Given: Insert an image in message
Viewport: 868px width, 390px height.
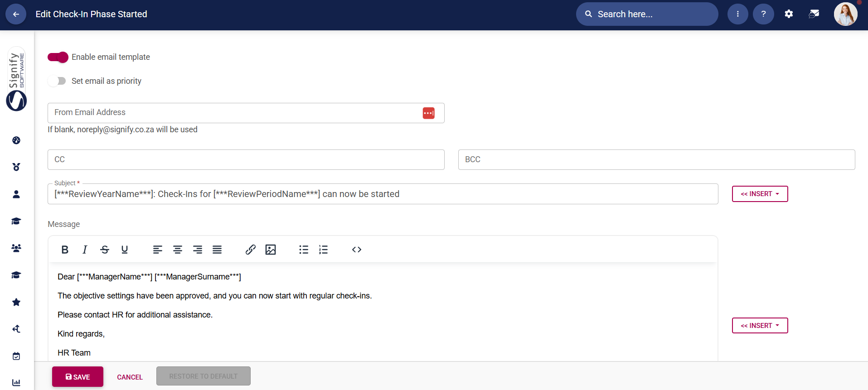Looking at the screenshot, I should pyautogui.click(x=271, y=250).
